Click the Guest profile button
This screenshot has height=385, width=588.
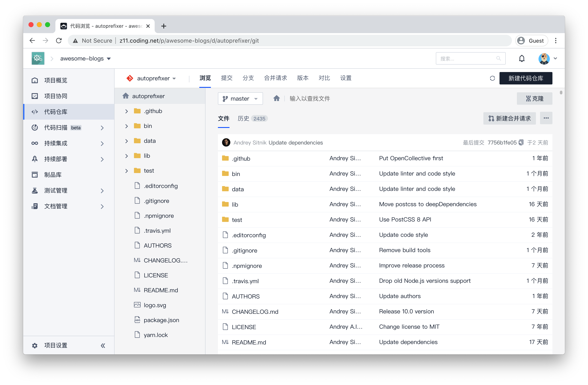[532, 41]
